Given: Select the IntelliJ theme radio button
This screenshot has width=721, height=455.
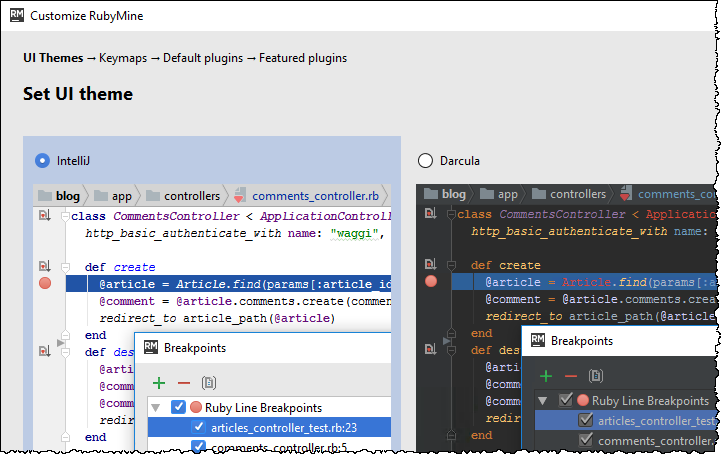Looking at the screenshot, I should tap(42, 160).
